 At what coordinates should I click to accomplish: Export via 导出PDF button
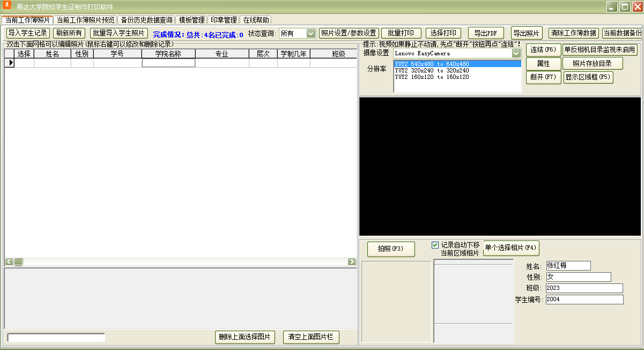[486, 33]
